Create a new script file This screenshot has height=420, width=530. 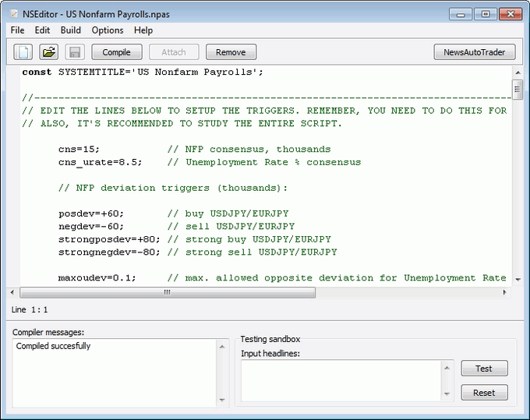[x=23, y=52]
